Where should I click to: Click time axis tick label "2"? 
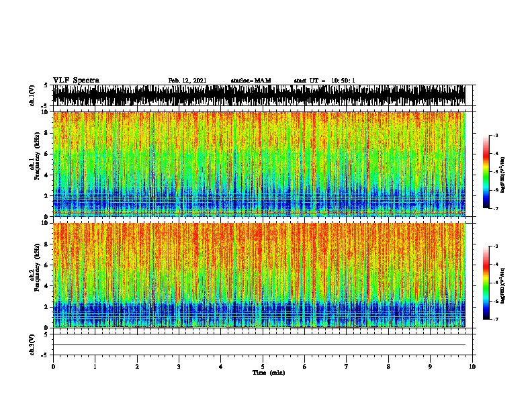coord(137,367)
